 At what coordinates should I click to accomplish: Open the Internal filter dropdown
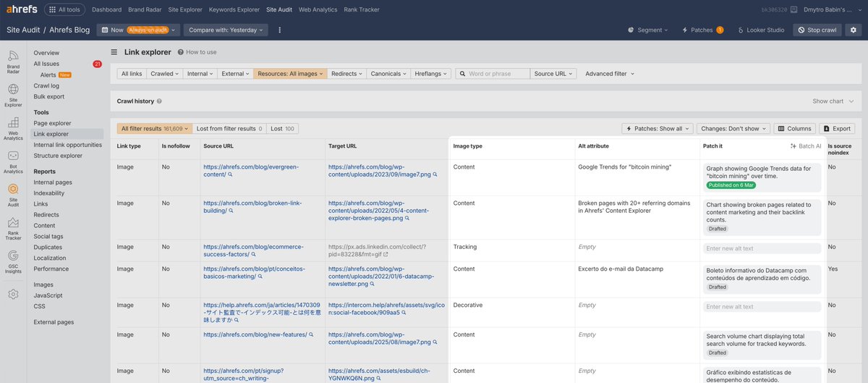coord(200,74)
